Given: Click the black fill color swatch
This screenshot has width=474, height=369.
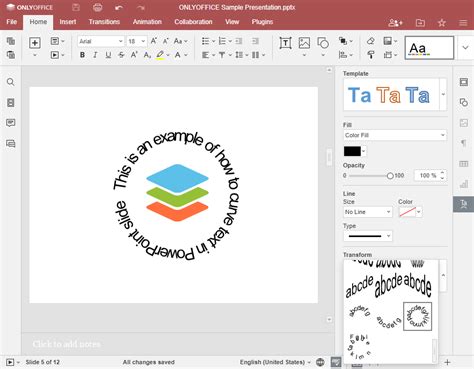Looking at the screenshot, I should point(352,151).
